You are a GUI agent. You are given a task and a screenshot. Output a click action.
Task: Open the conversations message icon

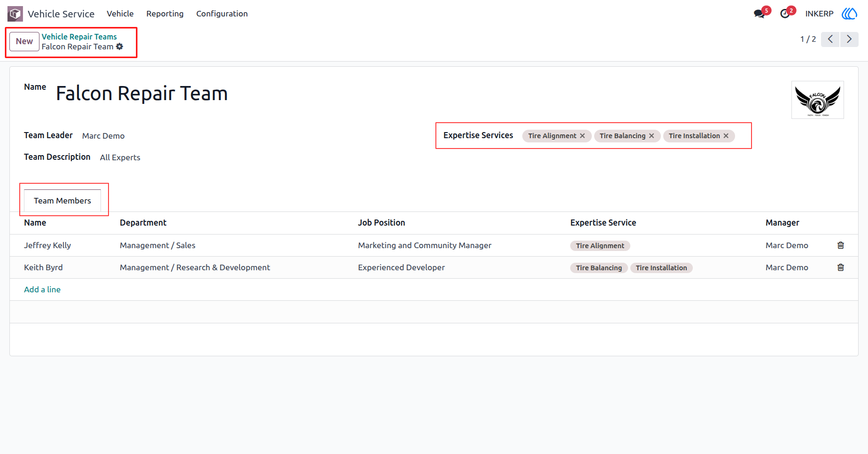759,14
